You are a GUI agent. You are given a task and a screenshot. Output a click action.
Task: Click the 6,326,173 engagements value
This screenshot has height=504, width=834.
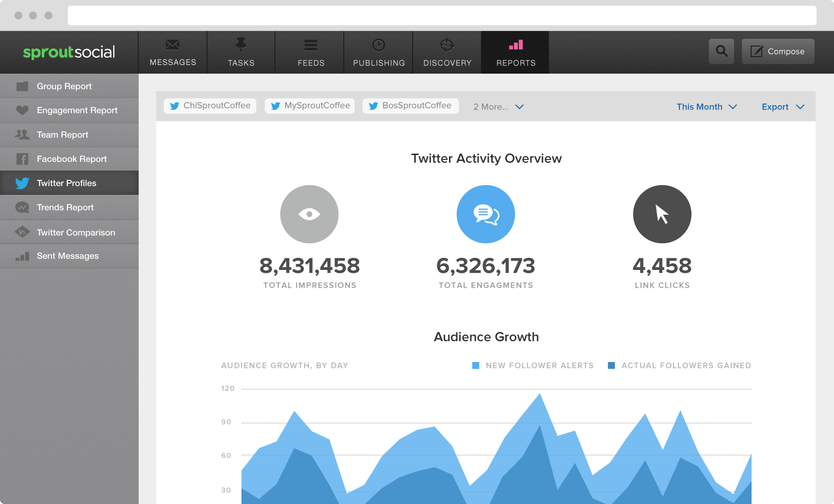pos(486,266)
